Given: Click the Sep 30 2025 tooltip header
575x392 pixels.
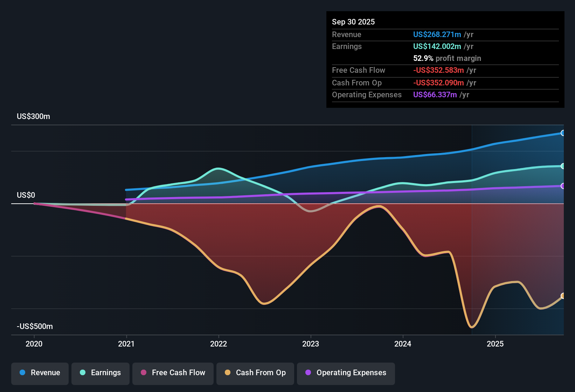Looking at the screenshot, I should click(353, 22).
